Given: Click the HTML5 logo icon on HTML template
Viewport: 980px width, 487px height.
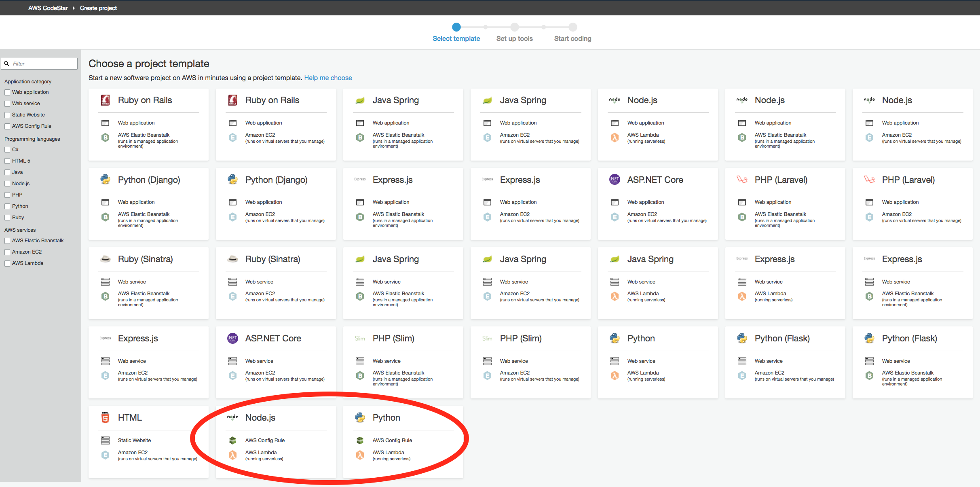Looking at the screenshot, I should [105, 417].
